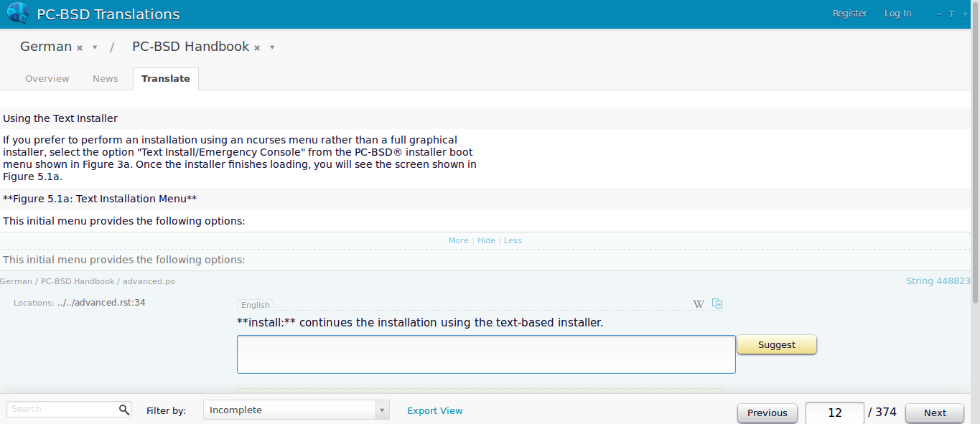Click the PC-BSD Translations title
The height and width of the screenshot is (424, 980).
pos(108,14)
